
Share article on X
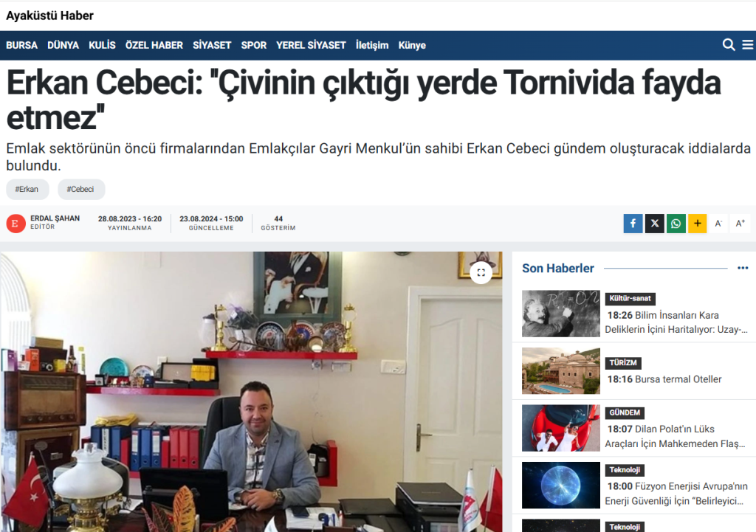tap(654, 224)
